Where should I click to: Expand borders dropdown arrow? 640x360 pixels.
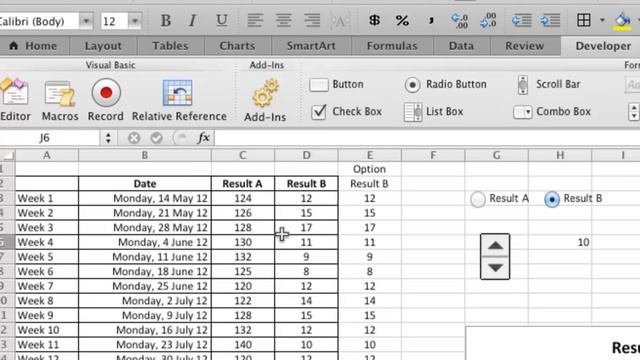[x=602, y=20]
